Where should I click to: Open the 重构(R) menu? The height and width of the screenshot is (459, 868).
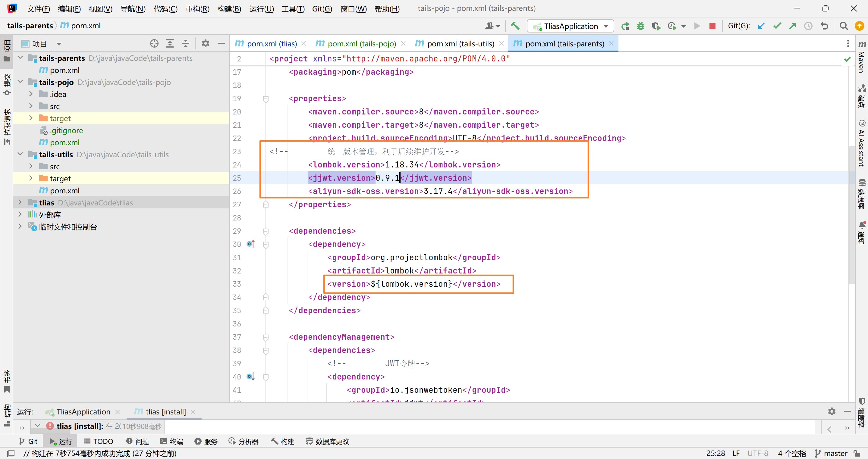click(197, 9)
